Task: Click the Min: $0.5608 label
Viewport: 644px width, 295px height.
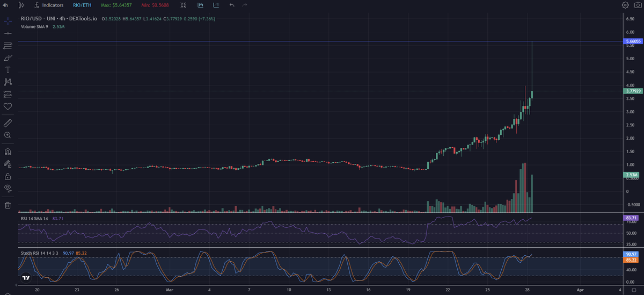Action: coord(154,5)
